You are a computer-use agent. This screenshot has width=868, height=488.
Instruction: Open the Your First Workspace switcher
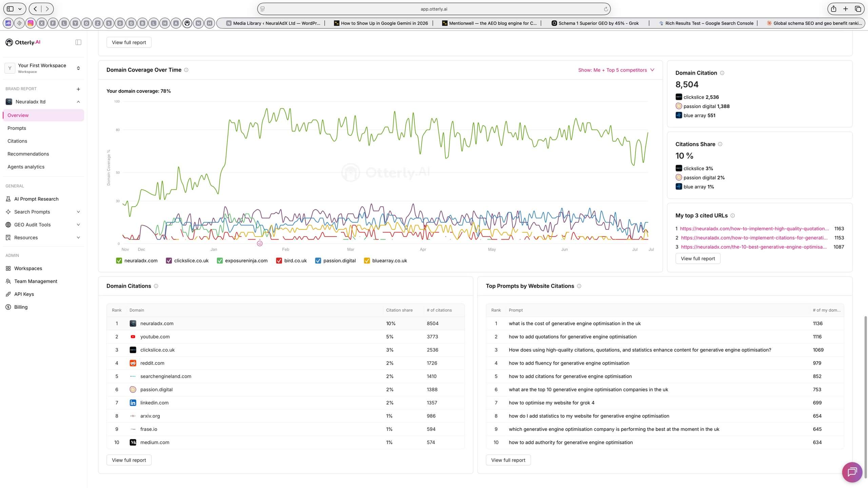(43, 68)
